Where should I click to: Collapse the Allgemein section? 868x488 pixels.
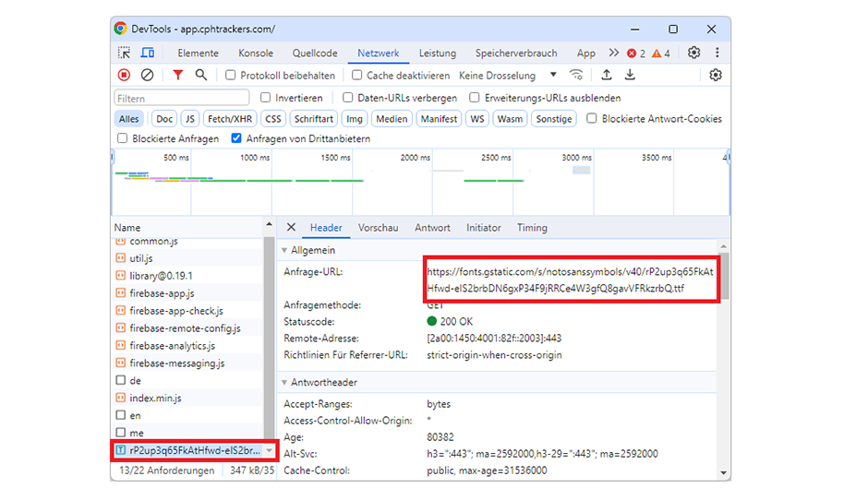[284, 251]
